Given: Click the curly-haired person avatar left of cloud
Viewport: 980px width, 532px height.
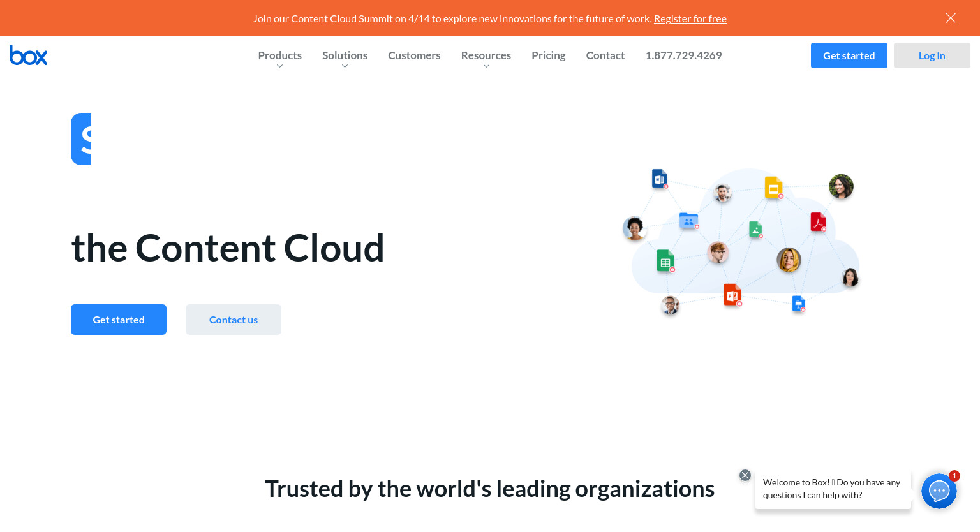Looking at the screenshot, I should [x=634, y=228].
